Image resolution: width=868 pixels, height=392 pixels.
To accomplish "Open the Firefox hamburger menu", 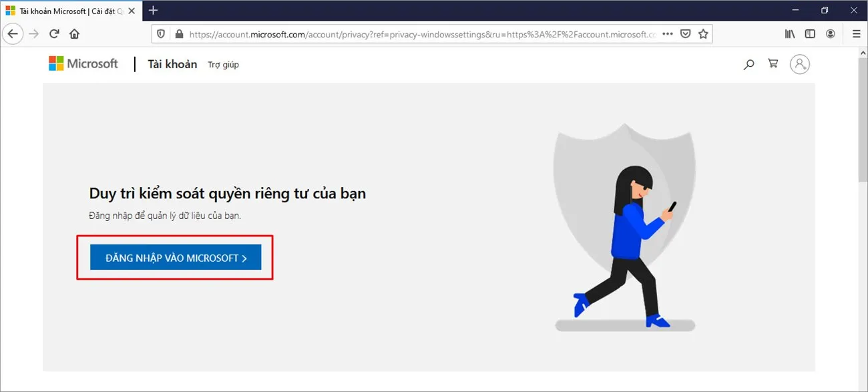I will tap(856, 33).
